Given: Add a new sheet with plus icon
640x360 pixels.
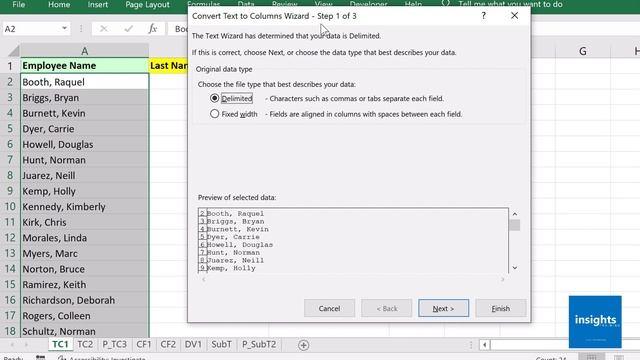Looking at the screenshot, I should coord(303,345).
